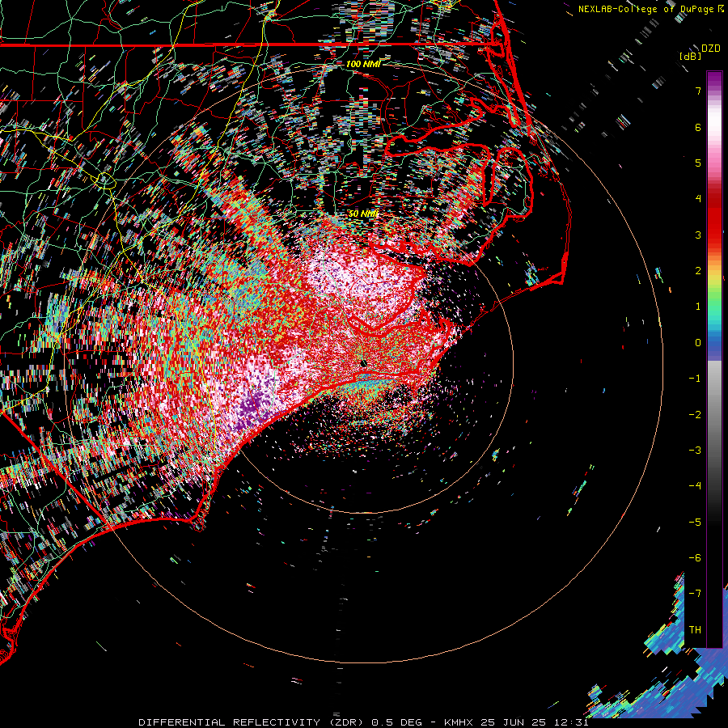Click the KMHX station identifier in caption
The height and width of the screenshot is (728, 728).
click(x=459, y=722)
